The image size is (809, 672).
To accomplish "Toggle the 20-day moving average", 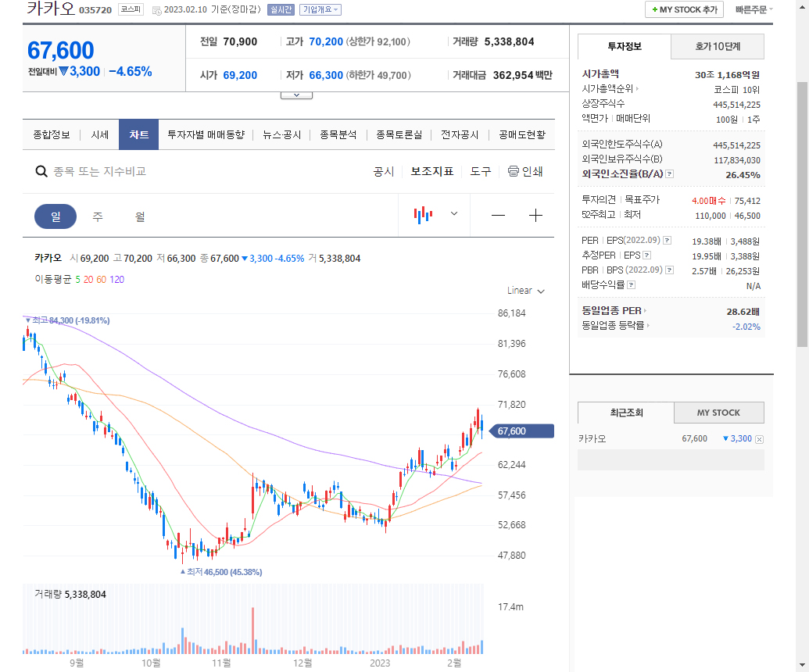I will [x=88, y=280].
